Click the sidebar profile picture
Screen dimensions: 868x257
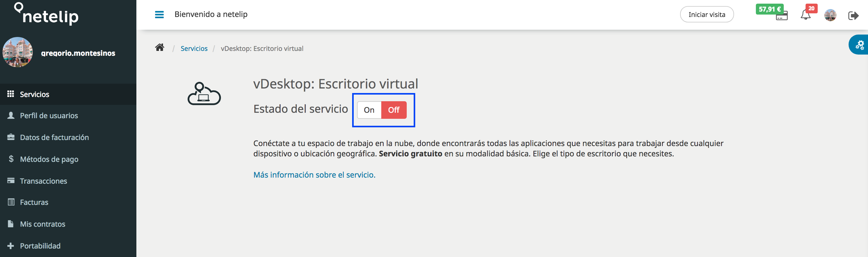(x=18, y=52)
